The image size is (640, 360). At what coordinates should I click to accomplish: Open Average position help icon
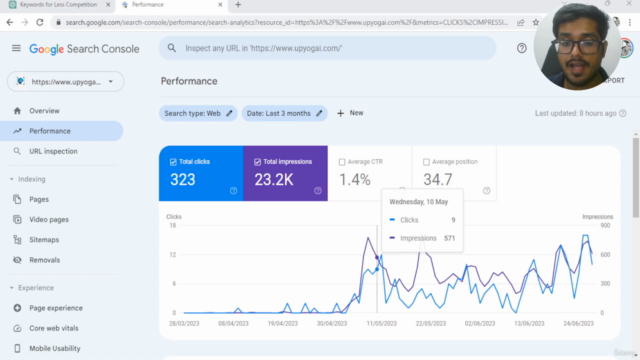(x=487, y=191)
